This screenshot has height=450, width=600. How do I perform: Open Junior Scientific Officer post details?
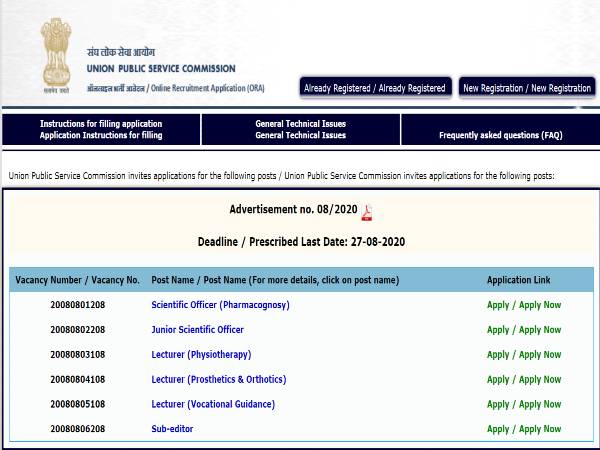point(197,329)
